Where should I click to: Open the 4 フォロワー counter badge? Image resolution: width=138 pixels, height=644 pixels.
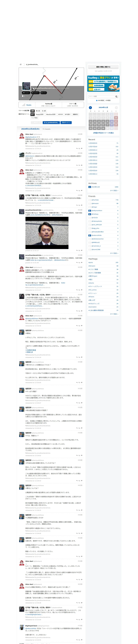[x=35, y=93]
